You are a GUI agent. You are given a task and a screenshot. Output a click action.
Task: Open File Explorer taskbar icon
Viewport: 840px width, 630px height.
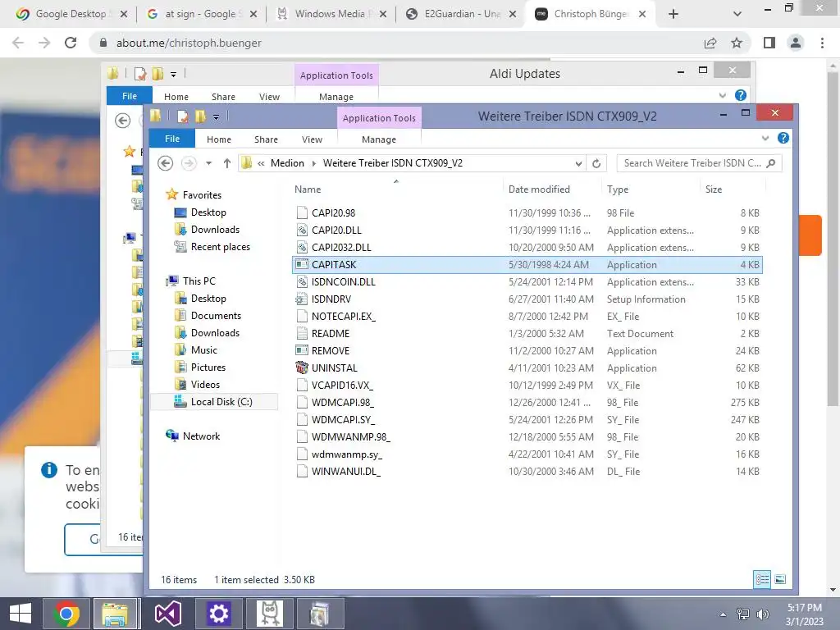[115, 614]
